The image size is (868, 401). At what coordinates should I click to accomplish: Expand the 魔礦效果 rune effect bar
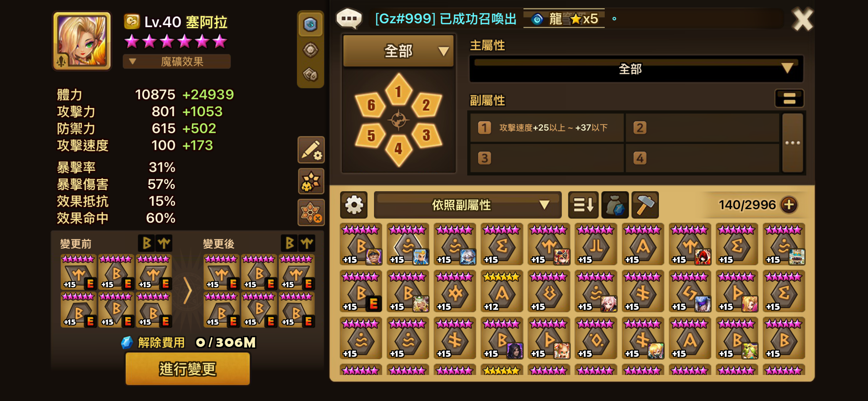177,62
